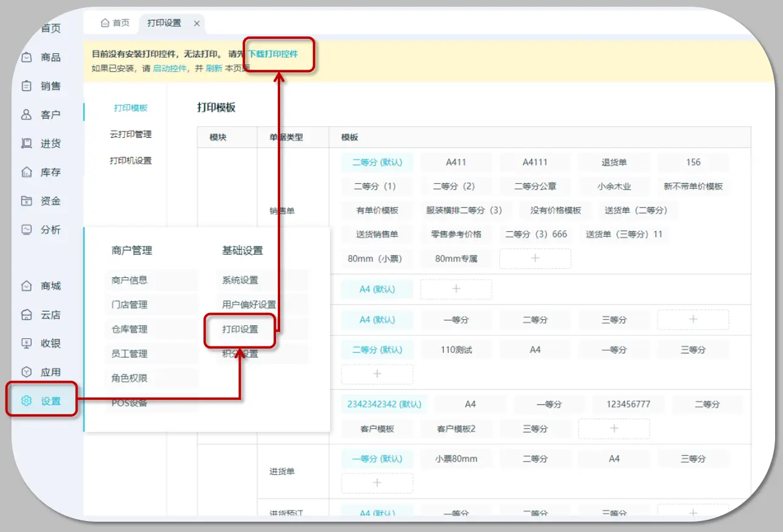Screen dimensions: 783x532
Task: Open the 商品 module icon in sidebar
Action: (x=27, y=57)
